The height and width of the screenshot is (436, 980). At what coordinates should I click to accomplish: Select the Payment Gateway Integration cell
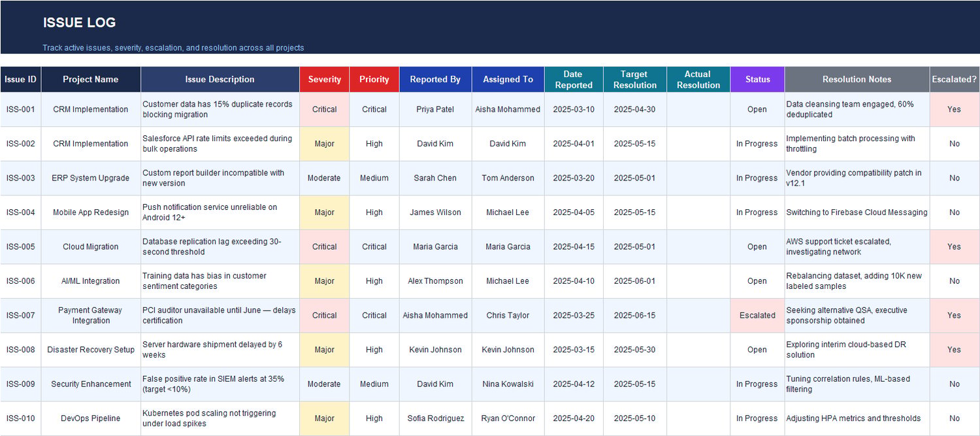pyautogui.click(x=91, y=315)
